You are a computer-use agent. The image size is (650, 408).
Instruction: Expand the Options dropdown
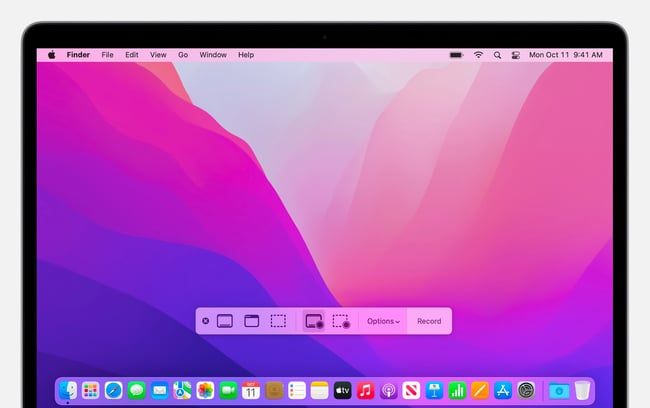click(x=383, y=321)
